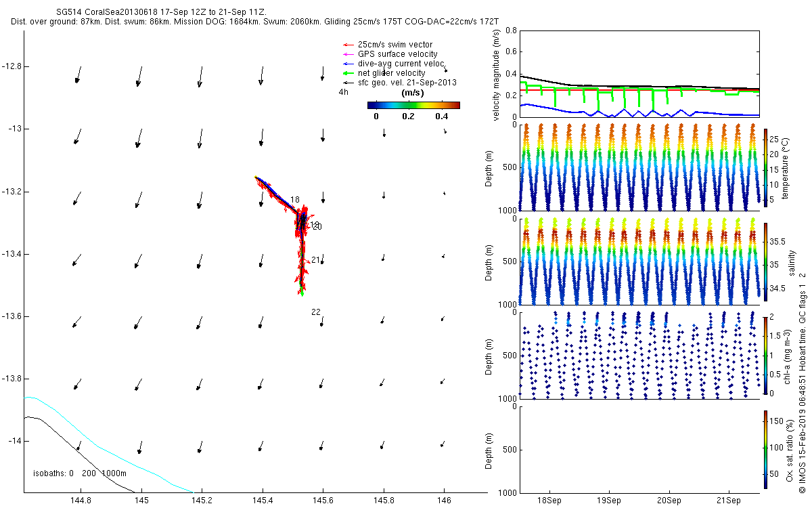Click the '20Sep' date axis label

click(x=669, y=501)
